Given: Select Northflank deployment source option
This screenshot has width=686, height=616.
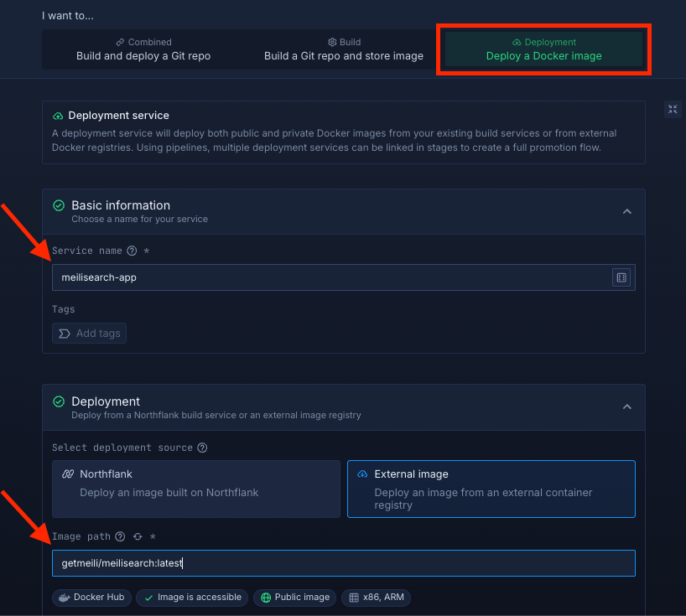Looking at the screenshot, I should (196, 489).
